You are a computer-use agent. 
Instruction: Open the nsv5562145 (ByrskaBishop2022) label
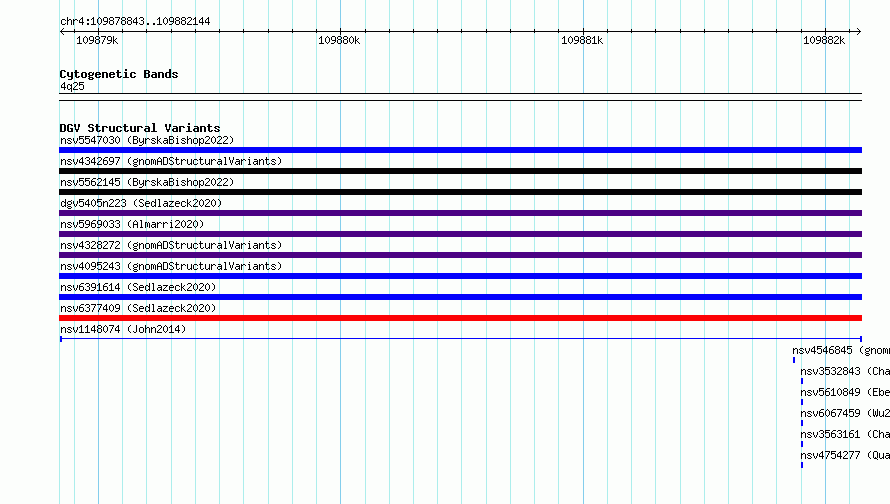click(x=147, y=182)
